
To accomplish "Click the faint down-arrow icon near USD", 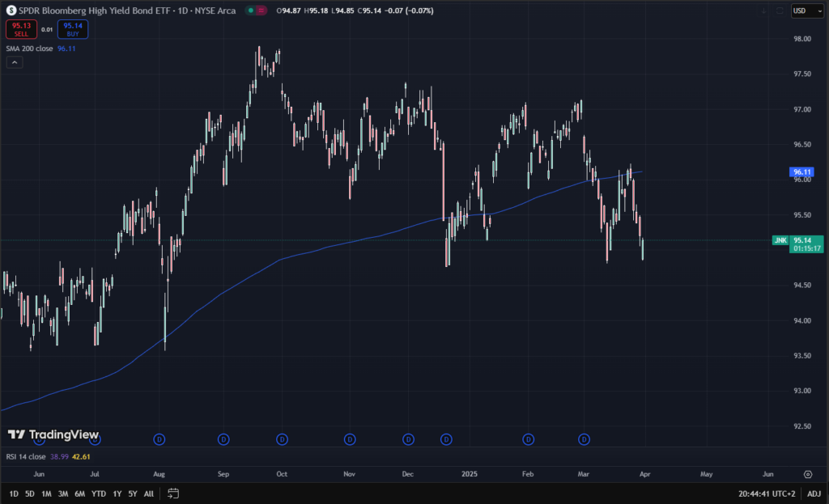I will point(764,11).
